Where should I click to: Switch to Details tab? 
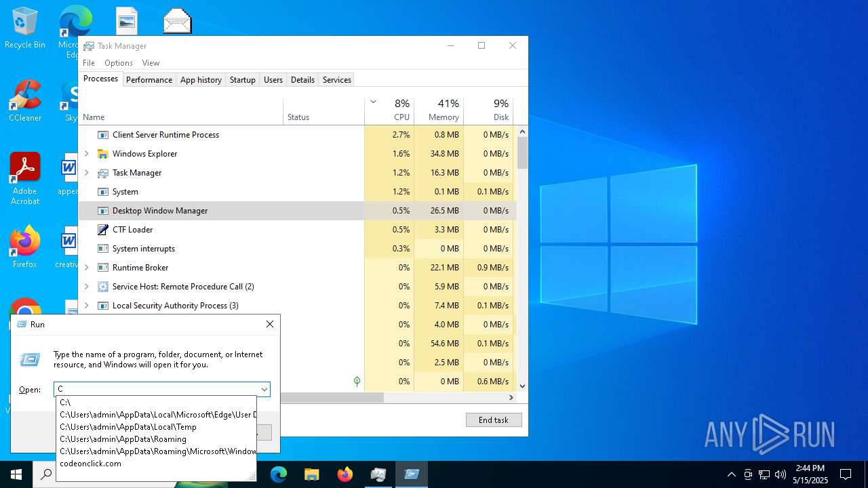[302, 80]
